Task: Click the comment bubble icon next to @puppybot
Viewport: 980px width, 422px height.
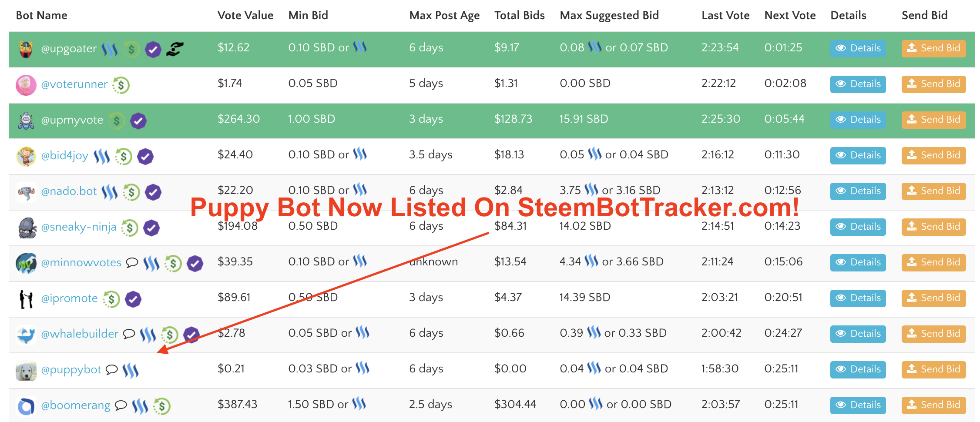Action: pyautogui.click(x=112, y=369)
